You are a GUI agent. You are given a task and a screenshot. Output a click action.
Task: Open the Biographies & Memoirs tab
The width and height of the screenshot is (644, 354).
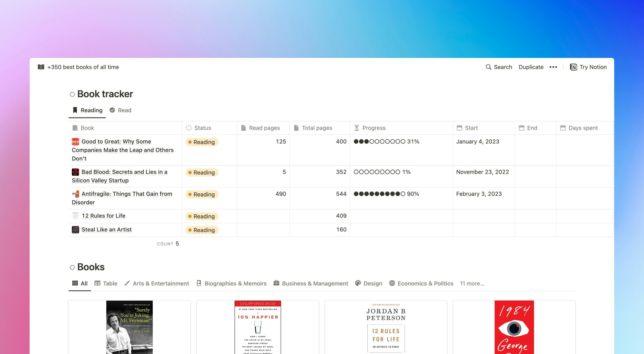coord(232,284)
